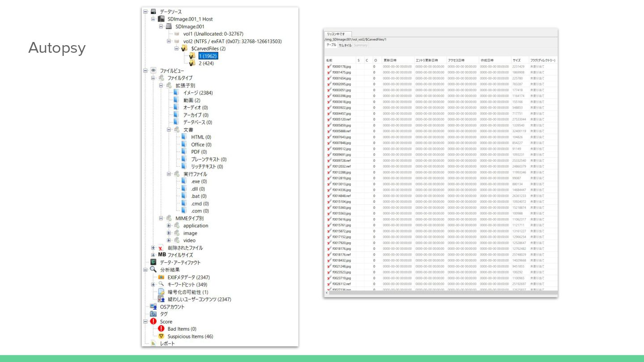The width and height of the screenshot is (644, 362).
Task: Collapse the 文書 node
Action: (x=169, y=130)
